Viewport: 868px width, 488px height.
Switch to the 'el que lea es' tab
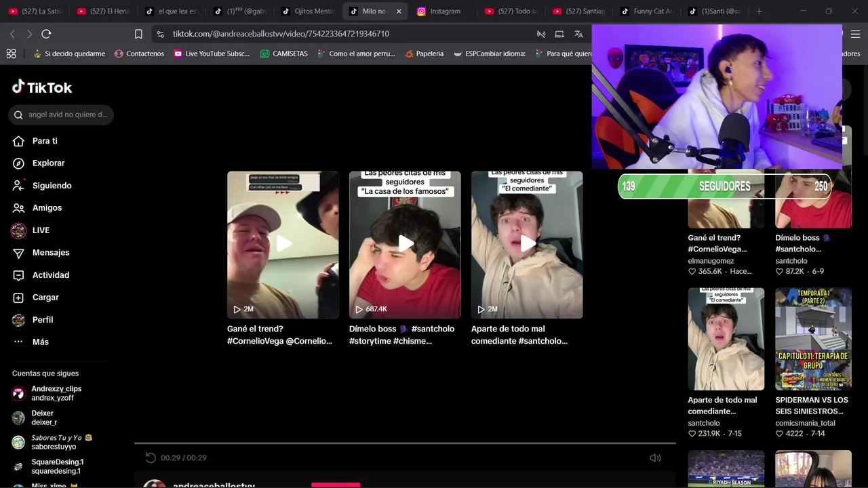click(x=171, y=12)
